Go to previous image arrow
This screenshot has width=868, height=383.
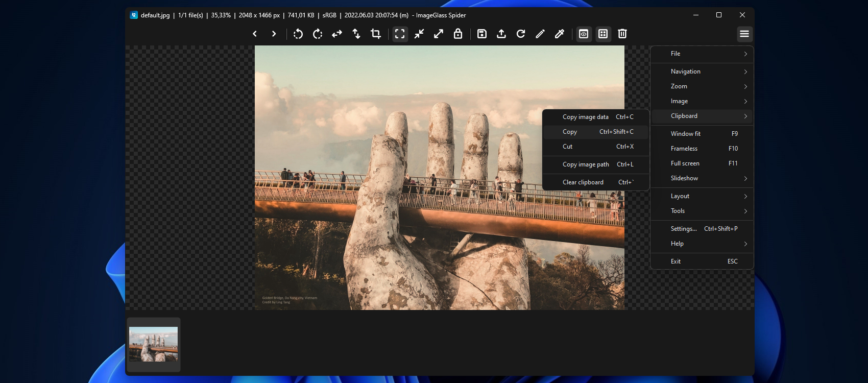tap(255, 34)
